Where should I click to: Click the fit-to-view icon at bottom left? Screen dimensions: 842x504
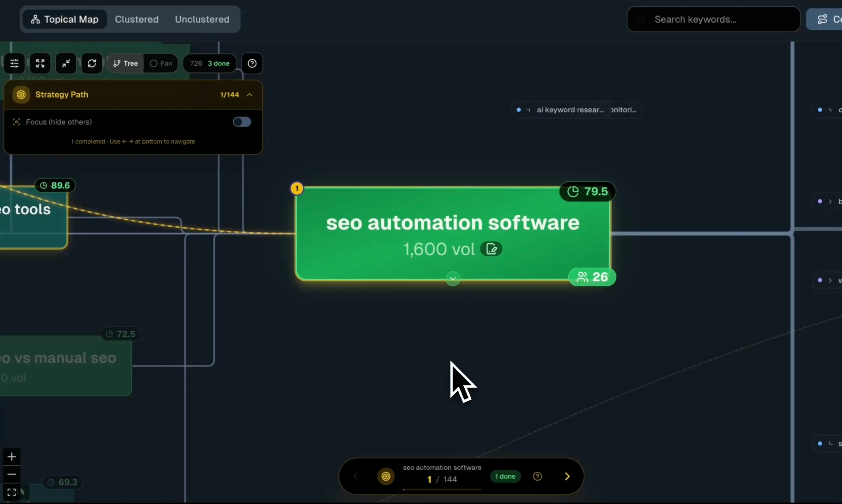point(12,492)
